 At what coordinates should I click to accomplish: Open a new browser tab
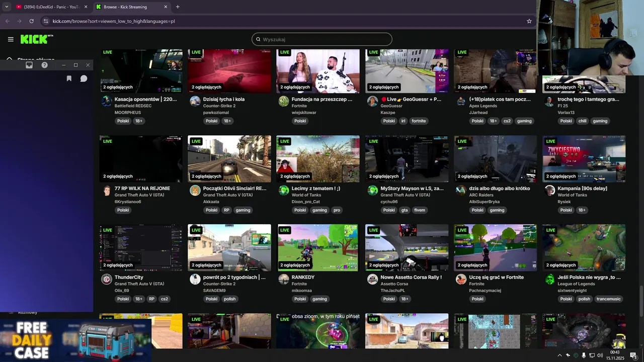pyautogui.click(x=178, y=7)
